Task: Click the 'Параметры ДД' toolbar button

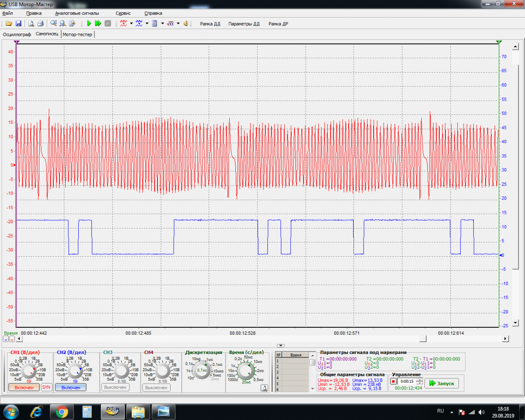Action: pyautogui.click(x=244, y=24)
